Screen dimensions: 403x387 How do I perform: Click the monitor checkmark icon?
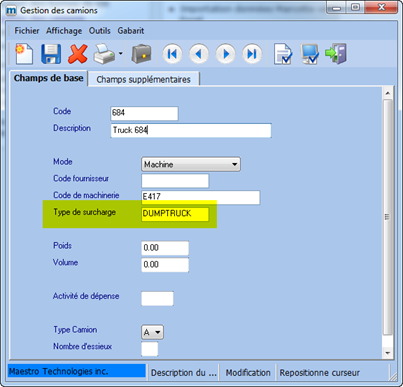[310, 54]
